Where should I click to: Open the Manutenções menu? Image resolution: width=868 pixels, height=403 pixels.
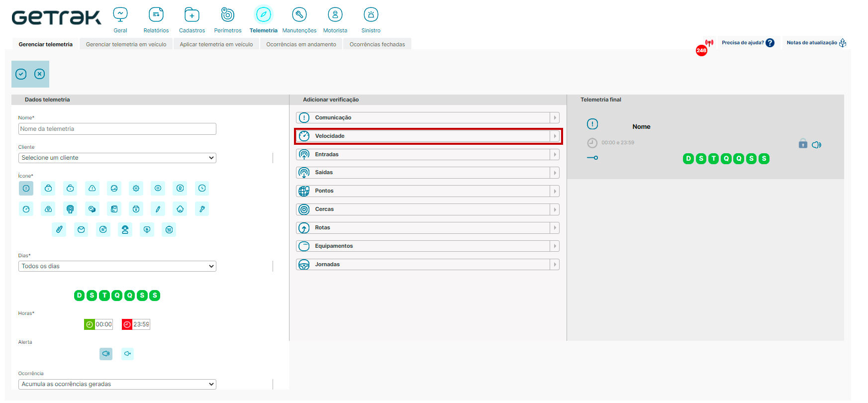299,20
